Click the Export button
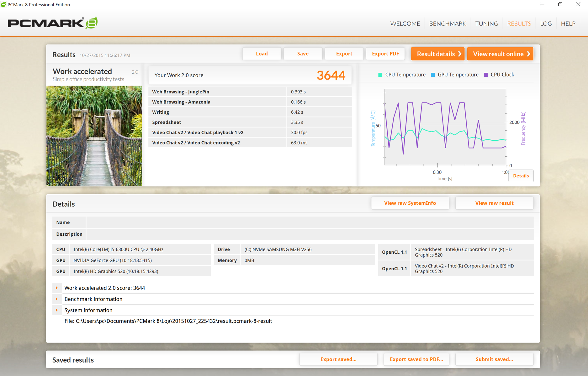This screenshot has height=376, width=588. 344,54
